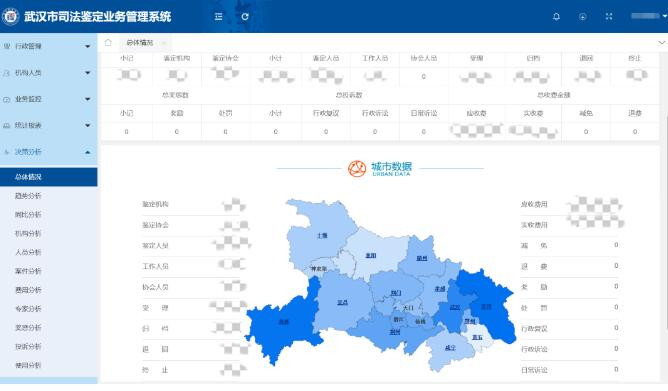Click the dark blue 恩施 map region
Viewport: 668px width, 391px height.
tap(283, 322)
